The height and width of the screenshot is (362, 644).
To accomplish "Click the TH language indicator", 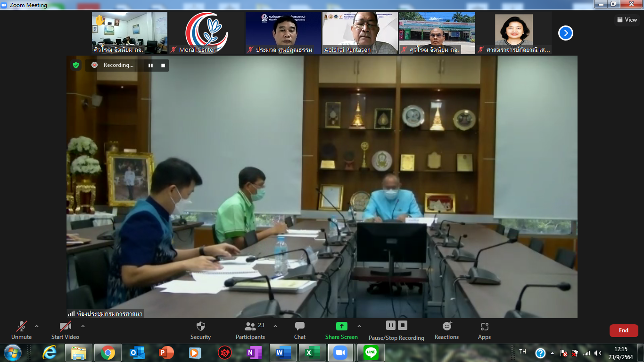I will (522, 352).
